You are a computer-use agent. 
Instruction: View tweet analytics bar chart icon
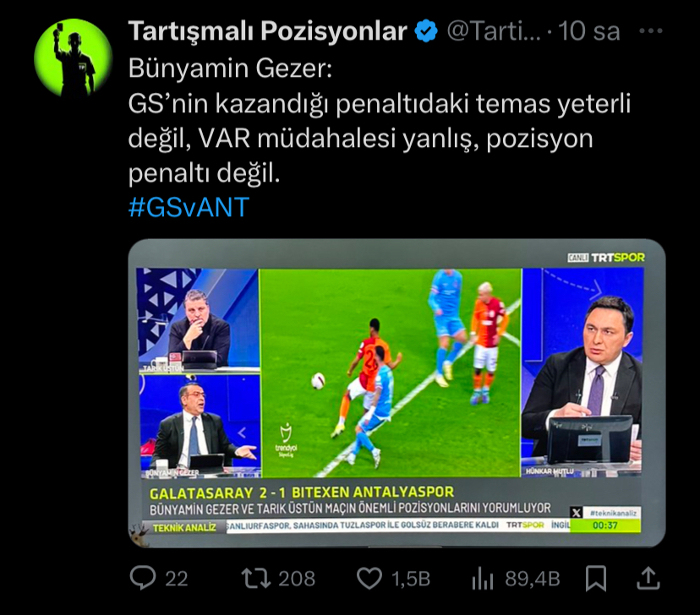tap(483, 579)
